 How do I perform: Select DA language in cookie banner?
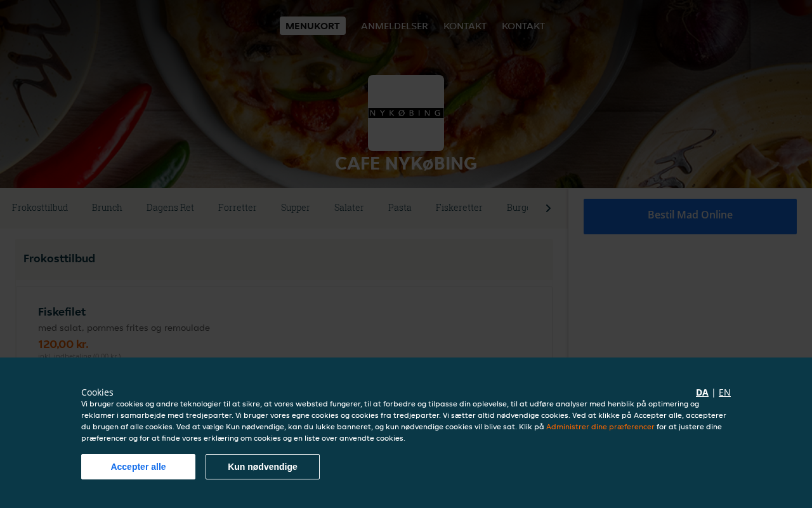[x=702, y=392]
